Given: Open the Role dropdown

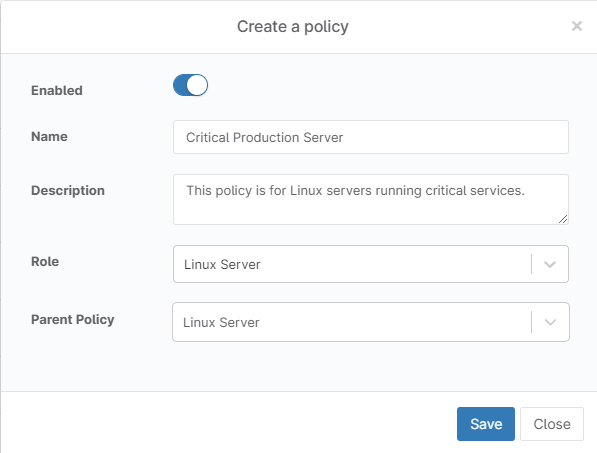Looking at the screenshot, I should click(x=371, y=264).
